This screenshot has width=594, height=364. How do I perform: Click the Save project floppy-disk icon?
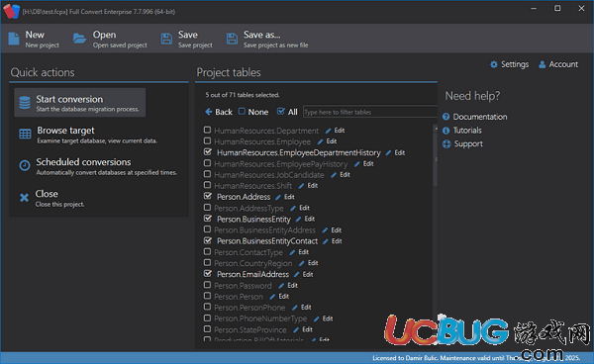tap(166, 39)
